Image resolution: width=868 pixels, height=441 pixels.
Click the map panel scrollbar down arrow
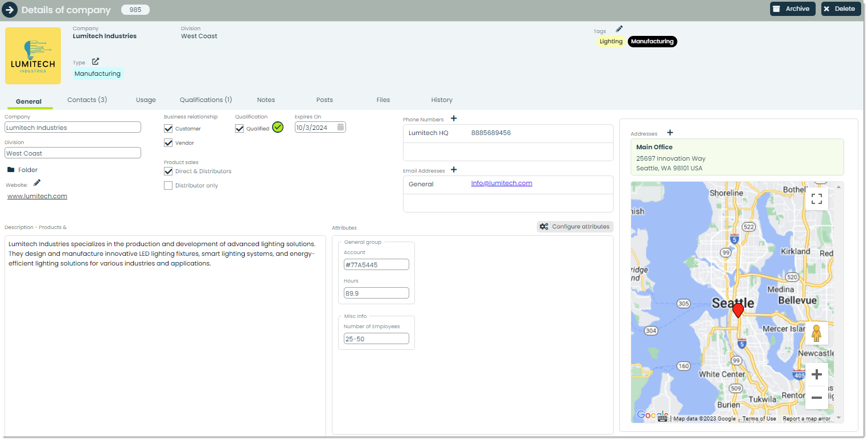click(x=838, y=418)
